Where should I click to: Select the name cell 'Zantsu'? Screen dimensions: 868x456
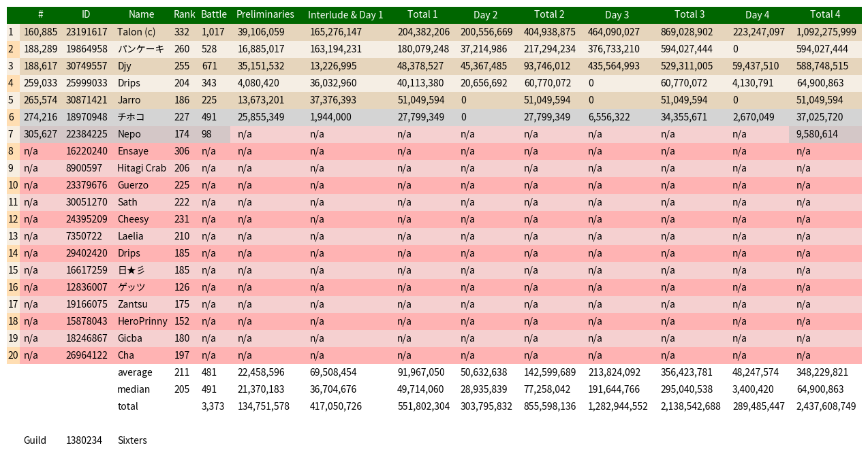[132, 304]
